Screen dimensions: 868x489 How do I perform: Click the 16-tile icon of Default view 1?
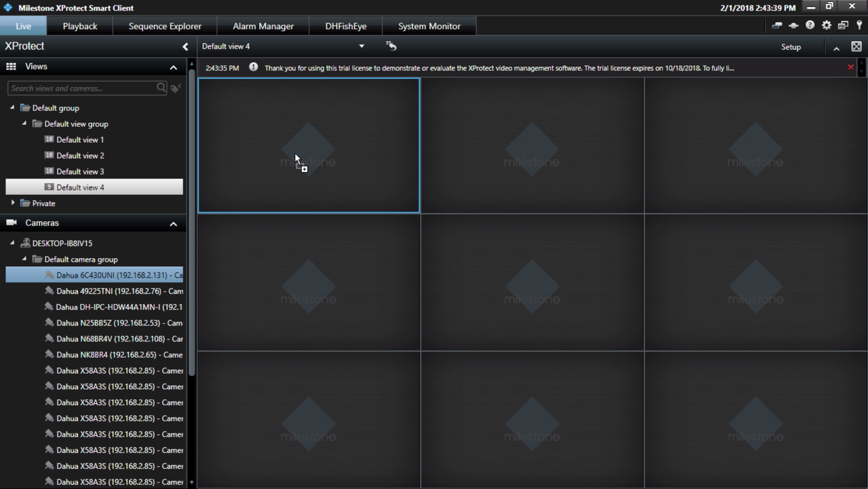click(x=49, y=140)
